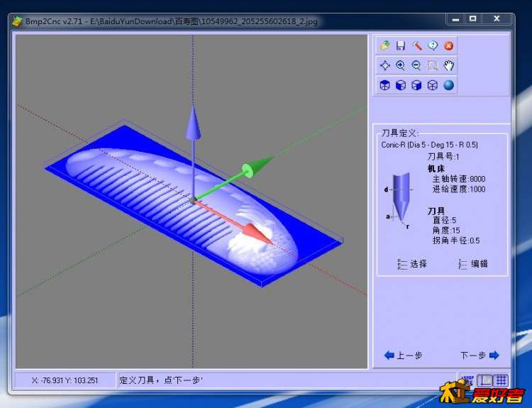This screenshot has height=408, width=532.
Task: Toggle the snap option in status bar
Action: [467, 380]
